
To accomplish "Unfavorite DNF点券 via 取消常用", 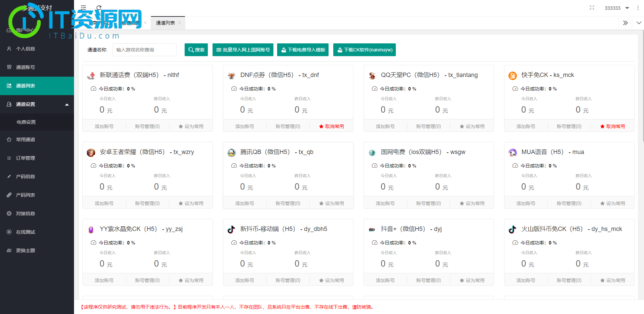I will 331,126.
